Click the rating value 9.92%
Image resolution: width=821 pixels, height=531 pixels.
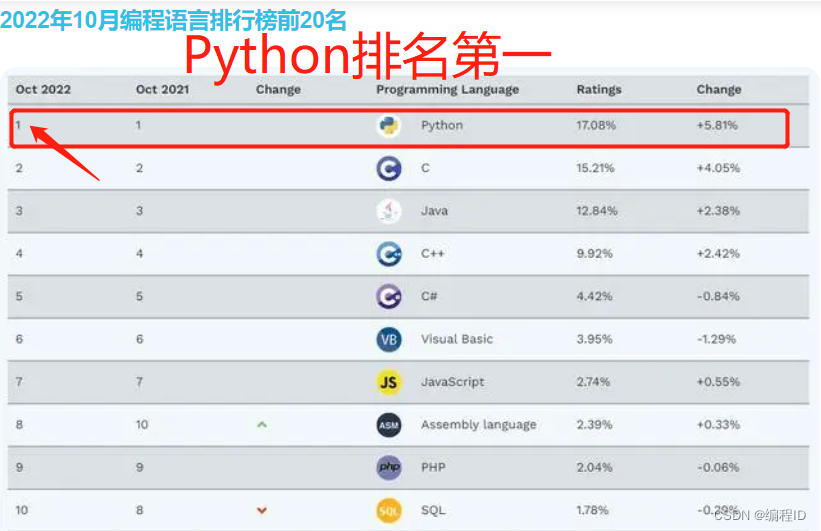pyautogui.click(x=594, y=254)
